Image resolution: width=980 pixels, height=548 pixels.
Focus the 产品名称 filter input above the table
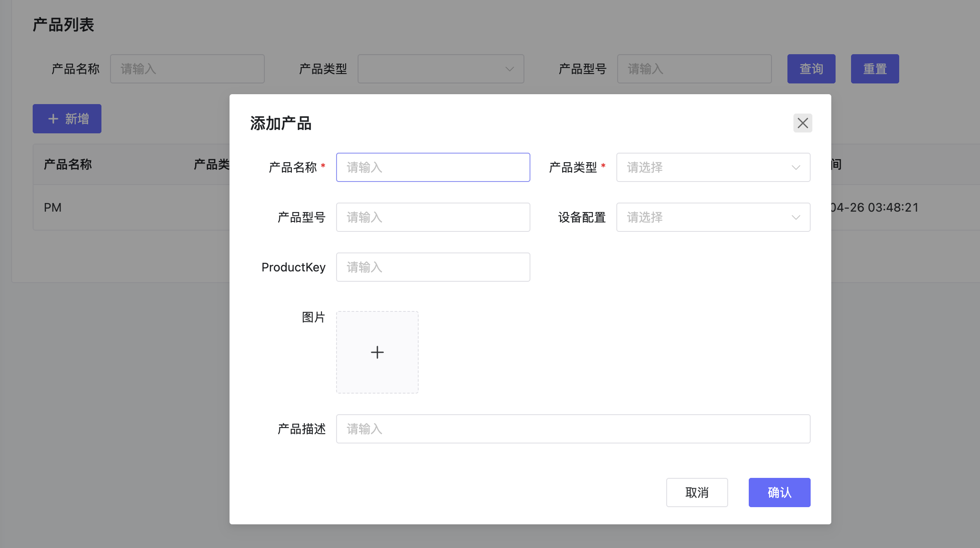pyautogui.click(x=187, y=69)
